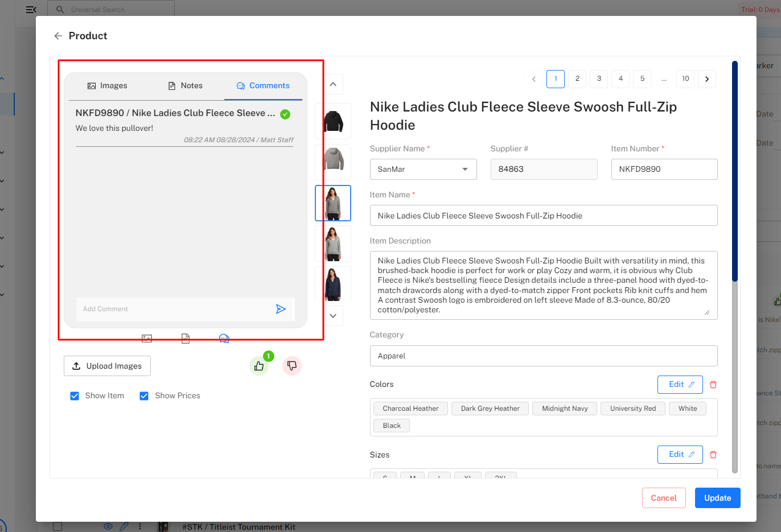This screenshot has width=781, height=532.
Task: Disable the Show Prices checkbox
Action: coord(144,395)
